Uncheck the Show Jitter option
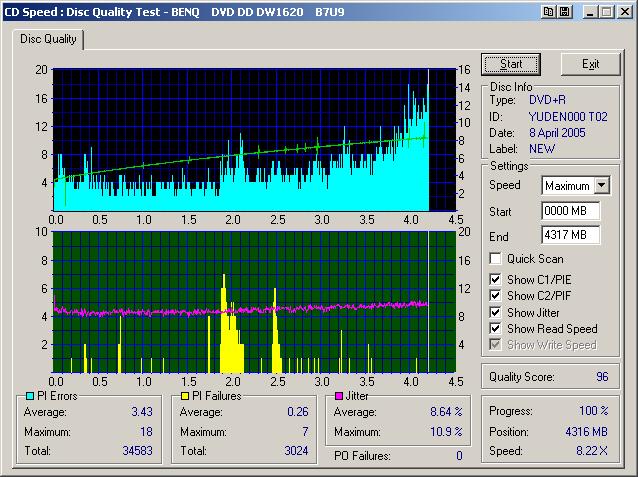Screen dimensions: 638x477 [495, 312]
